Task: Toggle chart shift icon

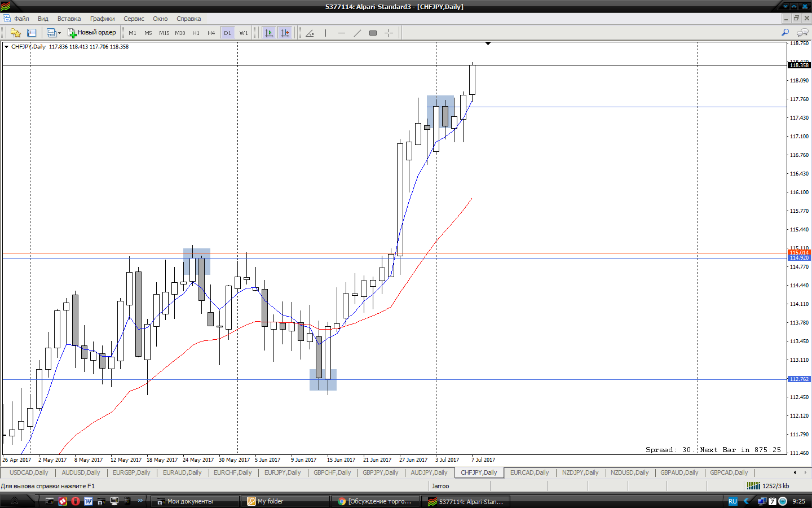Action: [285, 33]
